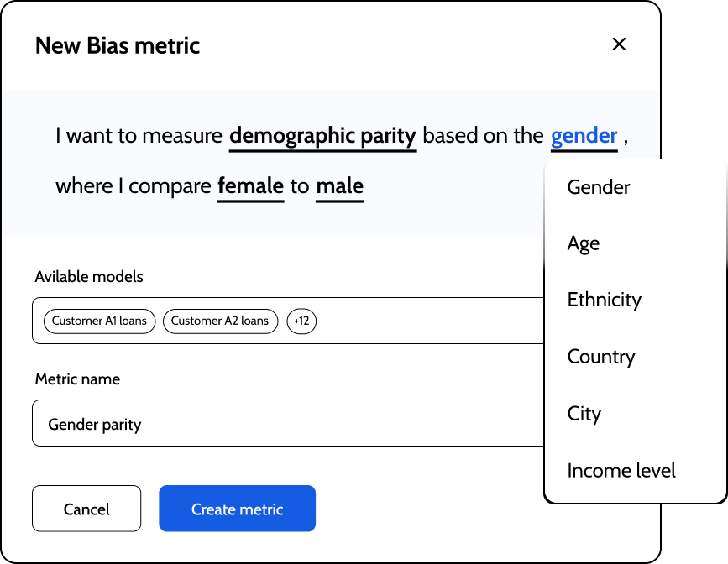The image size is (728, 564).
Task: Choose City from the dropdown menu
Action: (x=584, y=414)
